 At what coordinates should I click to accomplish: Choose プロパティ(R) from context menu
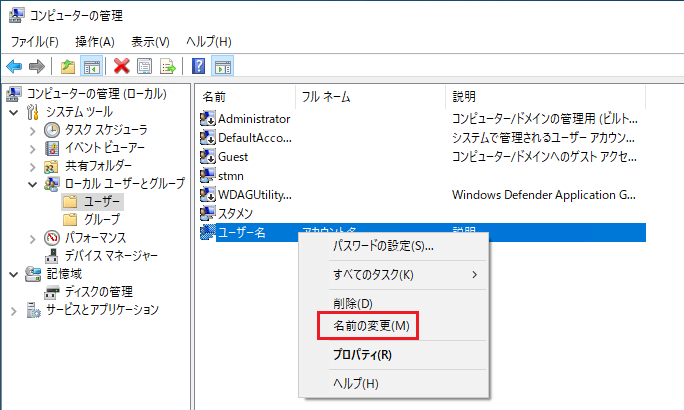393,355
